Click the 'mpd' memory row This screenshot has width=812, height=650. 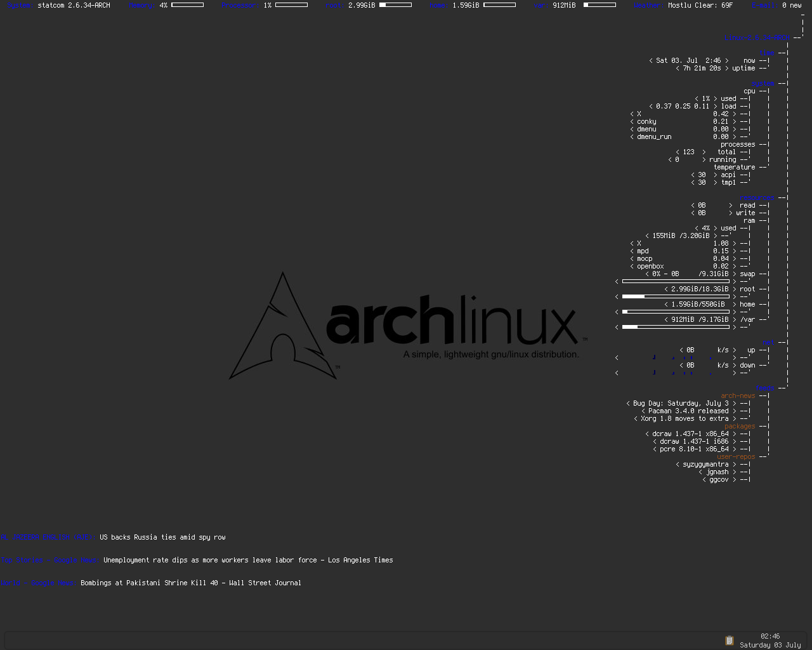tap(683, 251)
